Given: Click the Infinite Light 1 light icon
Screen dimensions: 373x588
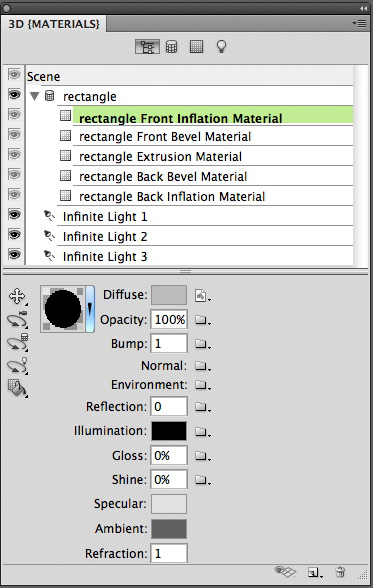Looking at the screenshot, I should pyautogui.click(x=49, y=216).
